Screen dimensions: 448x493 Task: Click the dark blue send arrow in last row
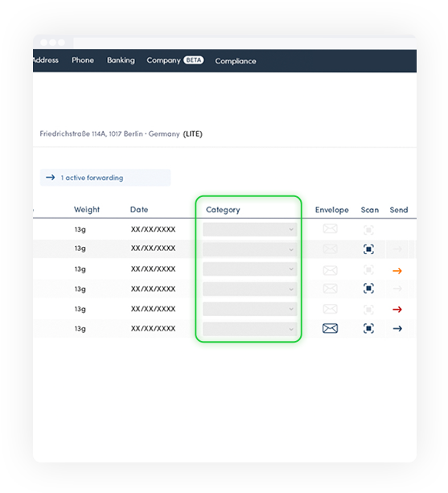coord(397,329)
